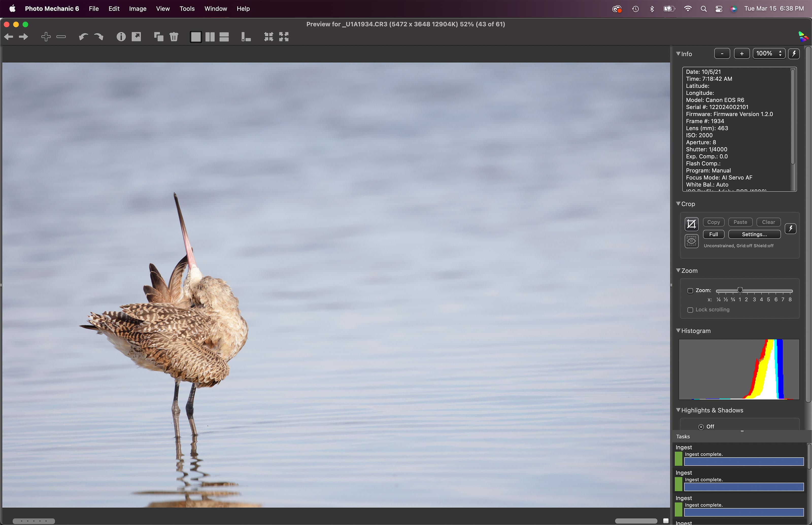
Task: Select side-by-side vertical split view
Action: tap(210, 37)
